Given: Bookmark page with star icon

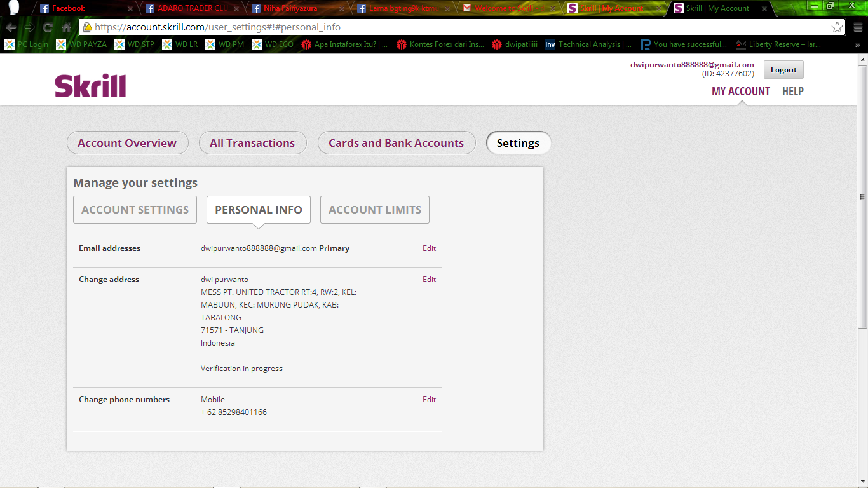Looking at the screenshot, I should (x=837, y=27).
